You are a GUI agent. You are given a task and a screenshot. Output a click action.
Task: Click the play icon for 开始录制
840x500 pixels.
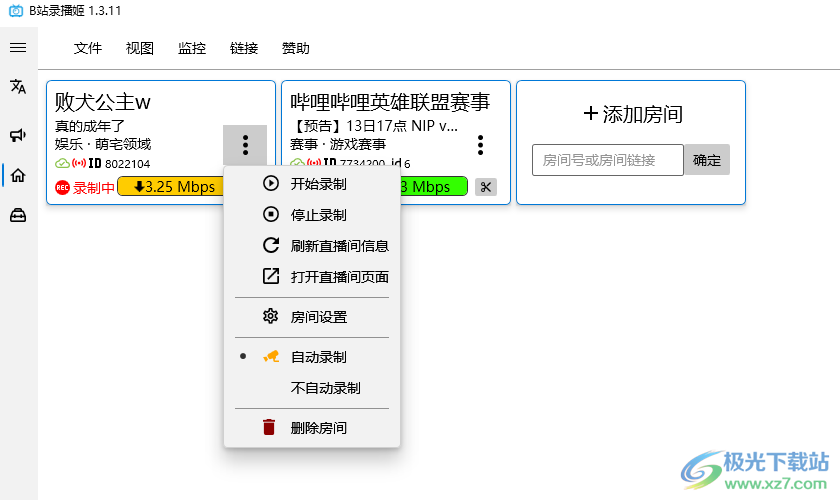pyautogui.click(x=271, y=183)
